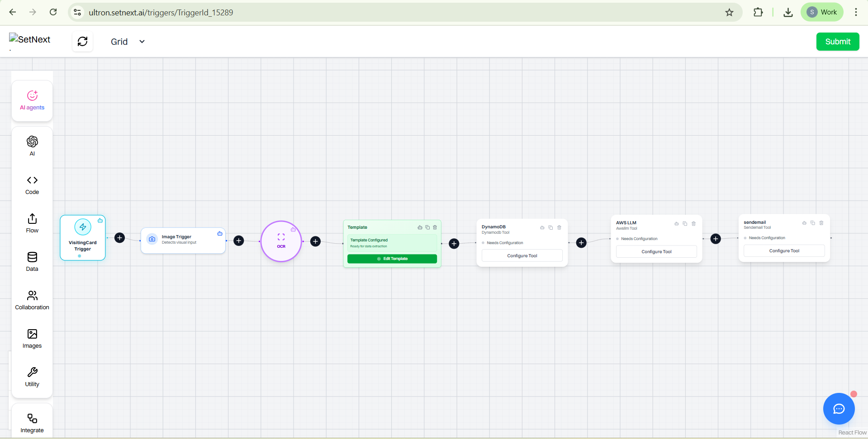Select the Collaboration sidebar icon
The image size is (868, 439).
click(32, 301)
